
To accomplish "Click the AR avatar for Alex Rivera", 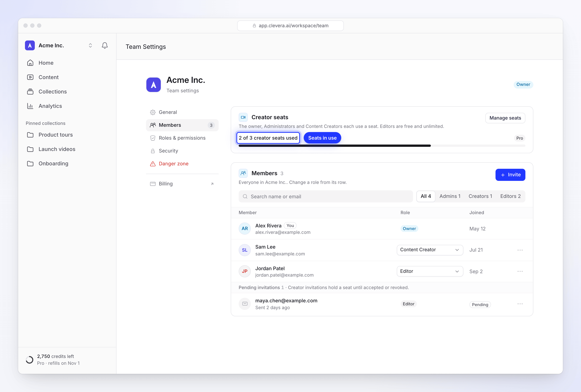I will (244, 229).
